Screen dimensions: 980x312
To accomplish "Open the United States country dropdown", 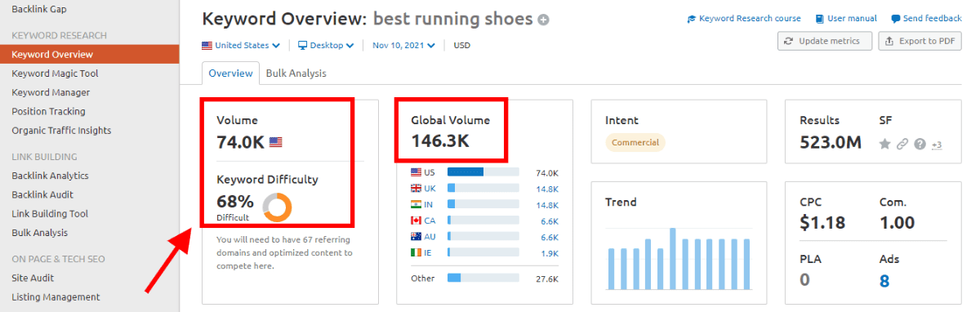I will pos(241,45).
